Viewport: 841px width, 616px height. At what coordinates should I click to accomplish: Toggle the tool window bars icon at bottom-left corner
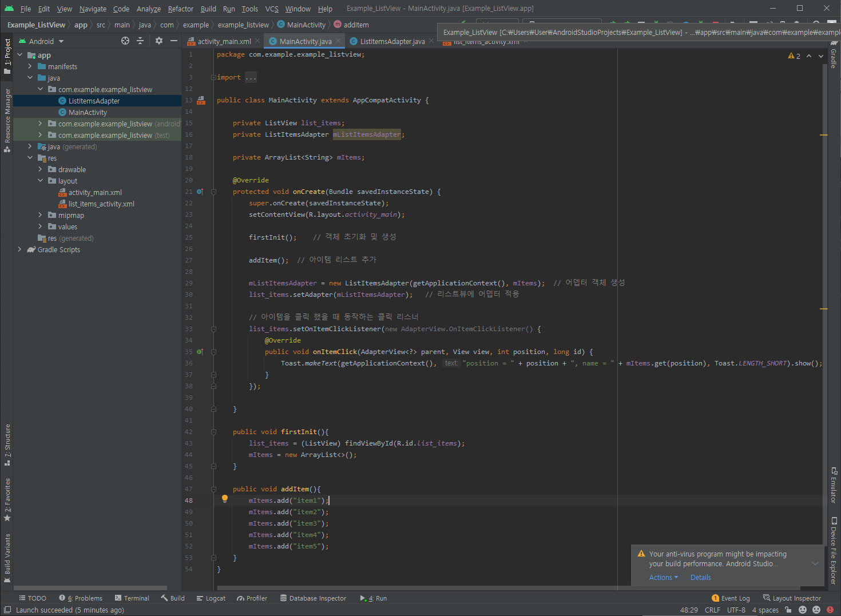point(7,610)
